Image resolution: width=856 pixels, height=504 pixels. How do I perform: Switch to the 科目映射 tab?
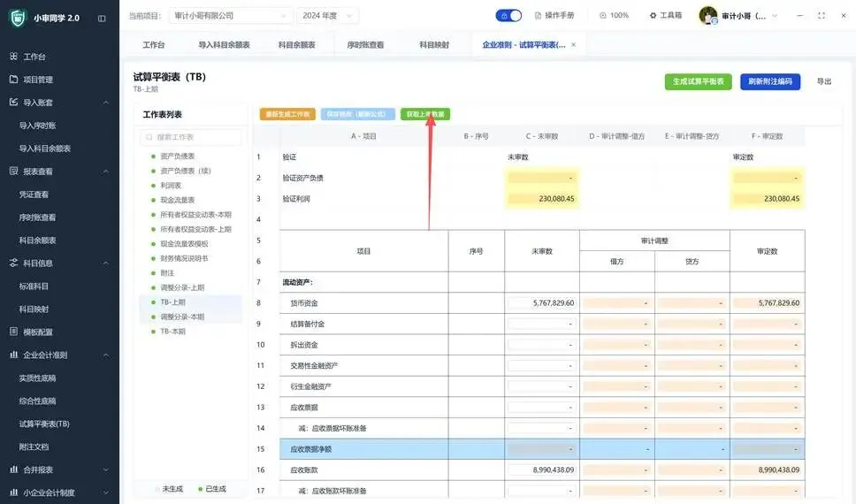coord(434,45)
